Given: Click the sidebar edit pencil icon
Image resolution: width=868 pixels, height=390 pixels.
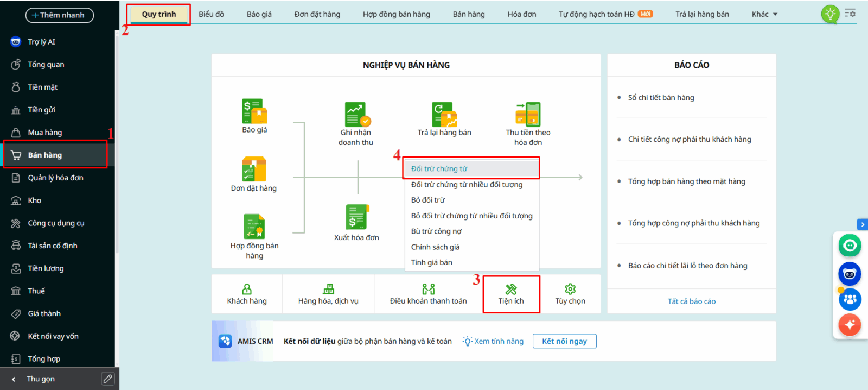Looking at the screenshot, I should (x=108, y=379).
